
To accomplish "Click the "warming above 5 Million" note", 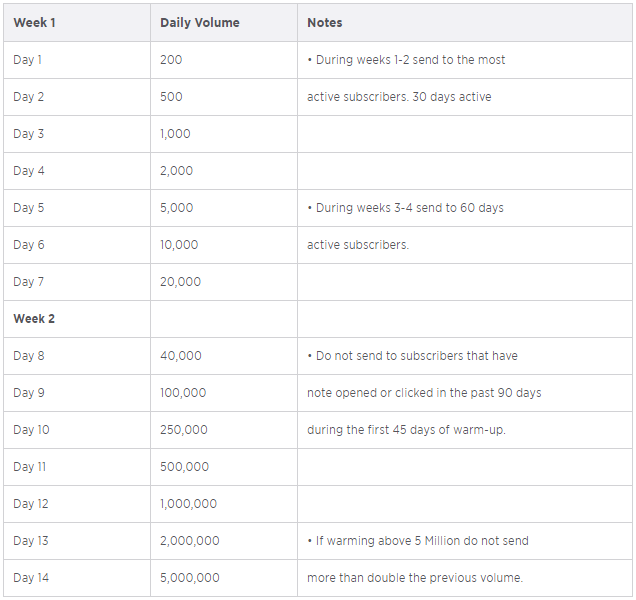I will (x=418, y=541).
